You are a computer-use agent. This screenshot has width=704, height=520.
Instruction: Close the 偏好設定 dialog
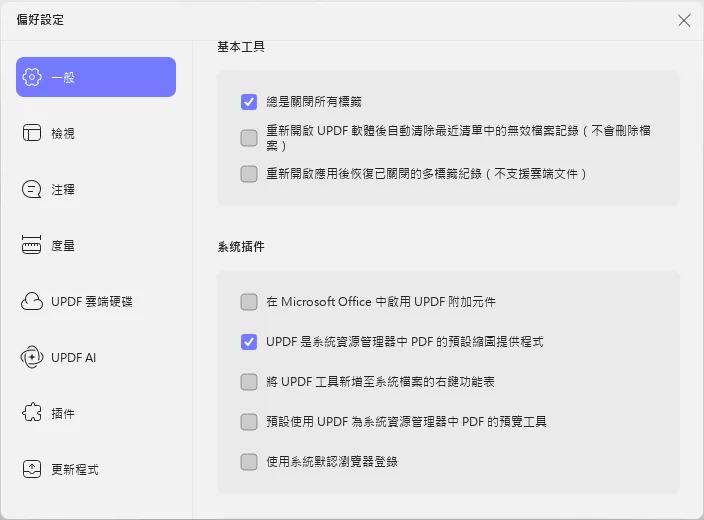[x=684, y=20]
